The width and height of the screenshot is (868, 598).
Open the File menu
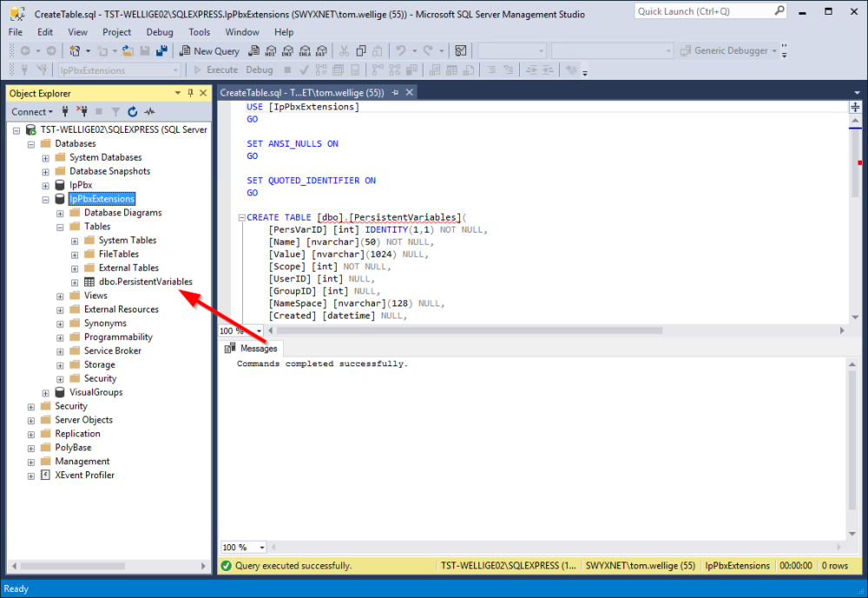pos(16,32)
